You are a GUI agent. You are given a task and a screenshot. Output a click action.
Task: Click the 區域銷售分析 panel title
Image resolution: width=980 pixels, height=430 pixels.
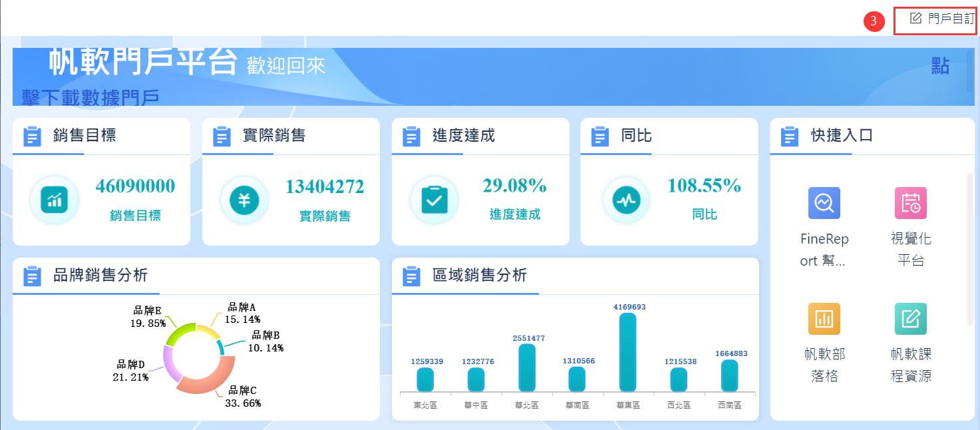[x=480, y=275]
